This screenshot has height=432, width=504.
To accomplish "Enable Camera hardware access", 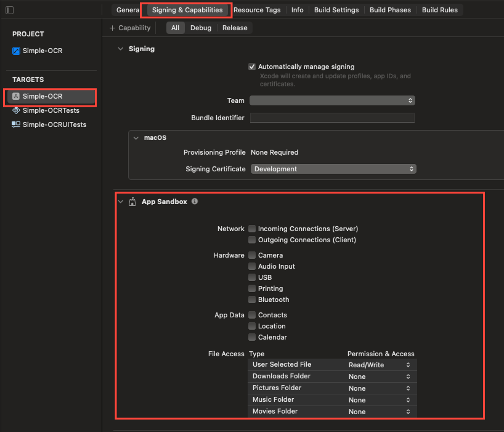I will click(x=252, y=255).
